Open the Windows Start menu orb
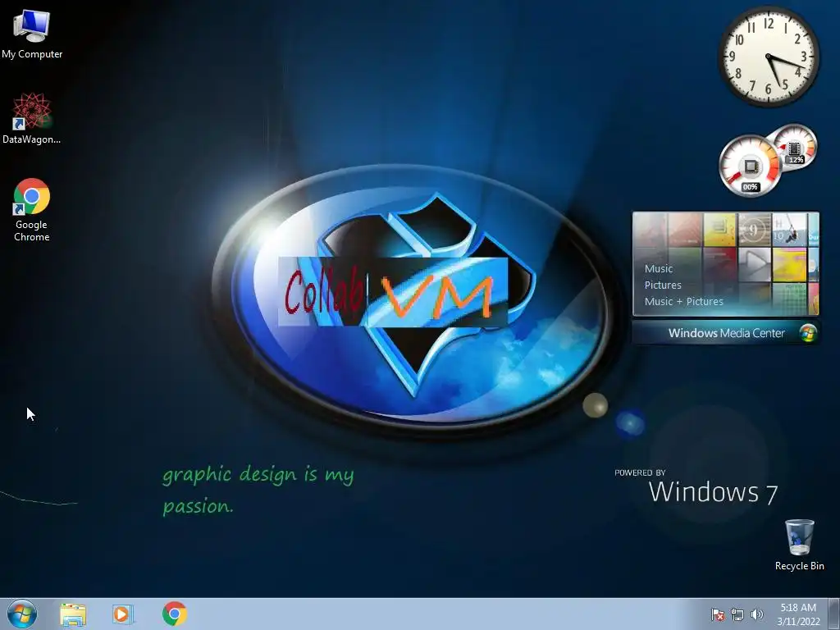Image resolution: width=840 pixels, height=630 pixels. pos(22,614)
